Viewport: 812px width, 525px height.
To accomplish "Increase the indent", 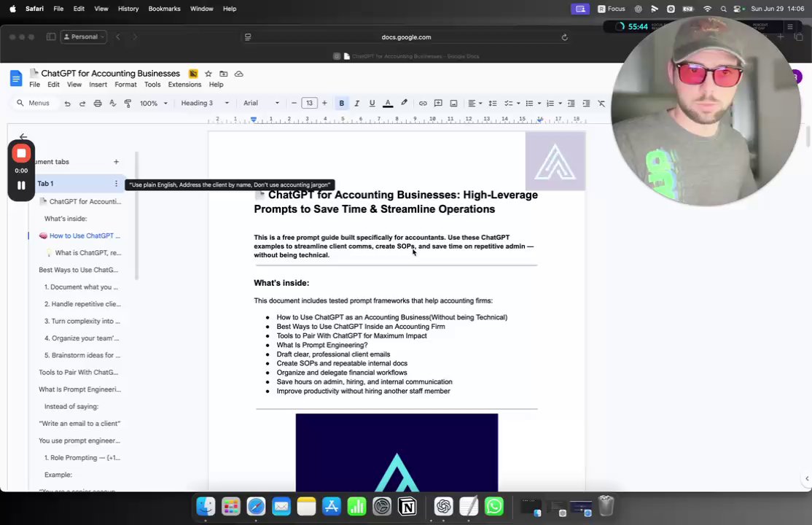I will click(586, 103).
